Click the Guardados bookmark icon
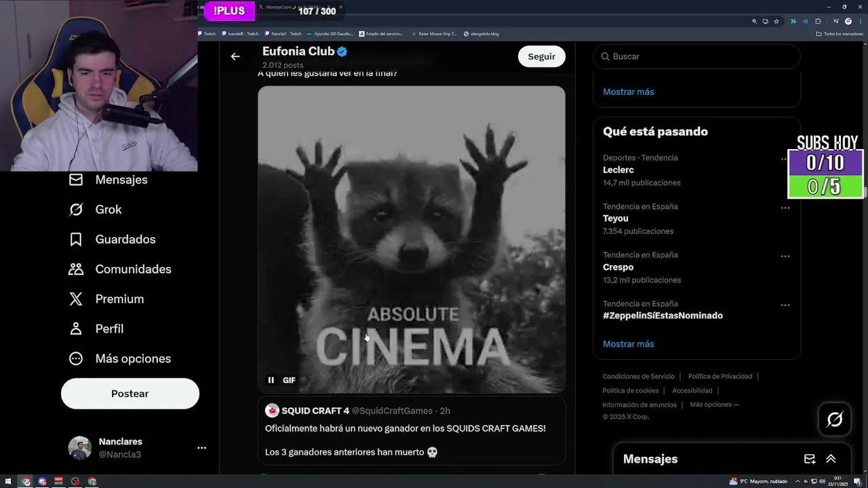The height and width of the screenshot is (488, 868). [76, 239]
